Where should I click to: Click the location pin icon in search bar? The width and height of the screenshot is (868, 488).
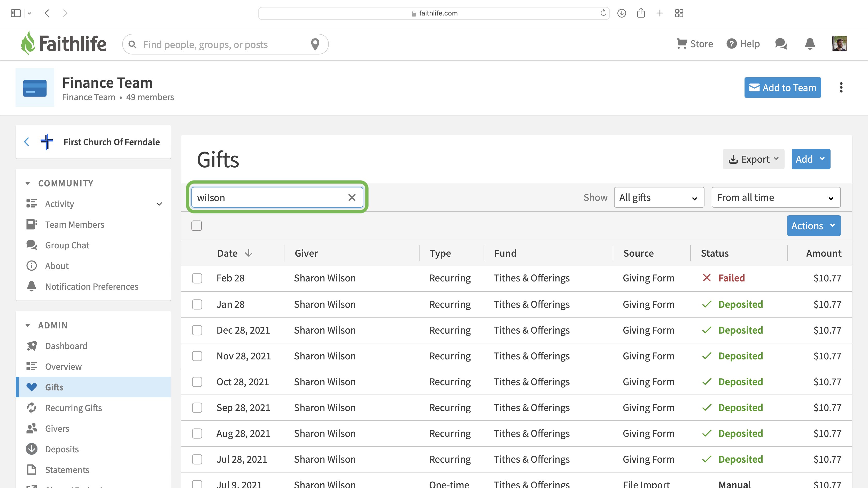click(x=315, y=44)
